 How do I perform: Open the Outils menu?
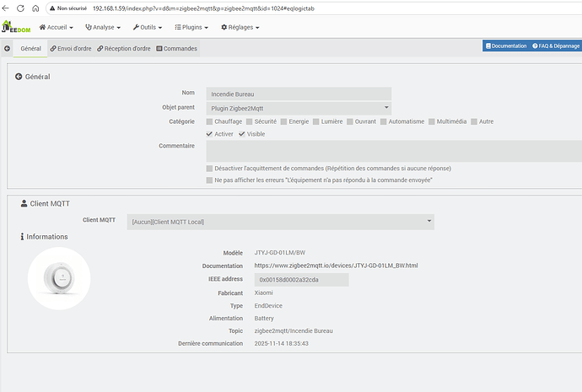coord(148,27)
